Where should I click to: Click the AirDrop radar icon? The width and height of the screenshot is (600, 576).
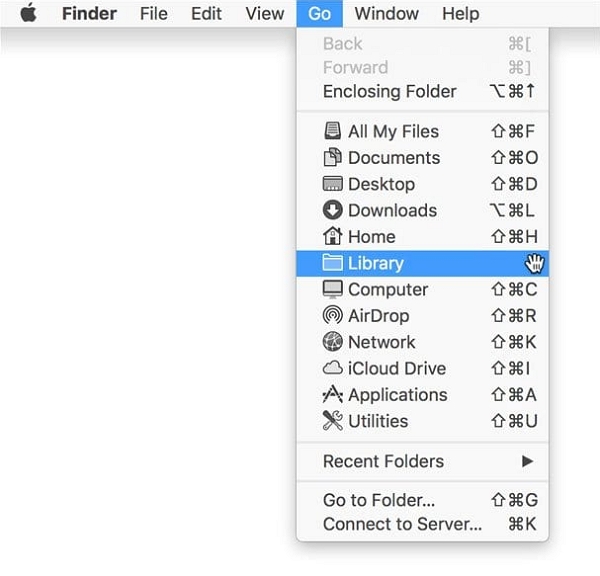(x=332, y=315)
